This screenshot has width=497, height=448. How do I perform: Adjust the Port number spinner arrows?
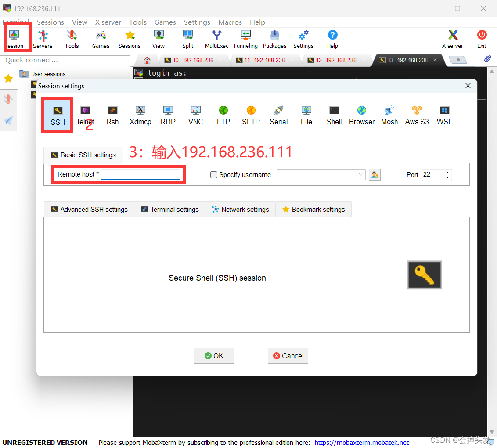pos(447,175)
